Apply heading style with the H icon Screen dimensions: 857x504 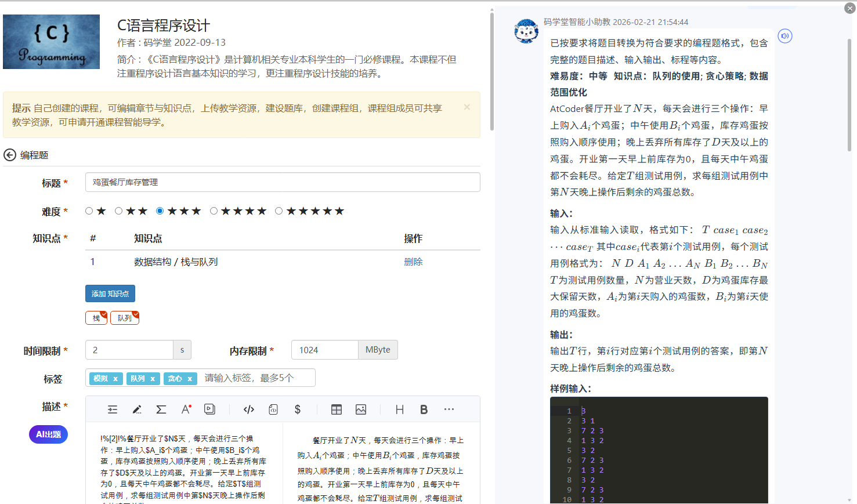[400, 409]
